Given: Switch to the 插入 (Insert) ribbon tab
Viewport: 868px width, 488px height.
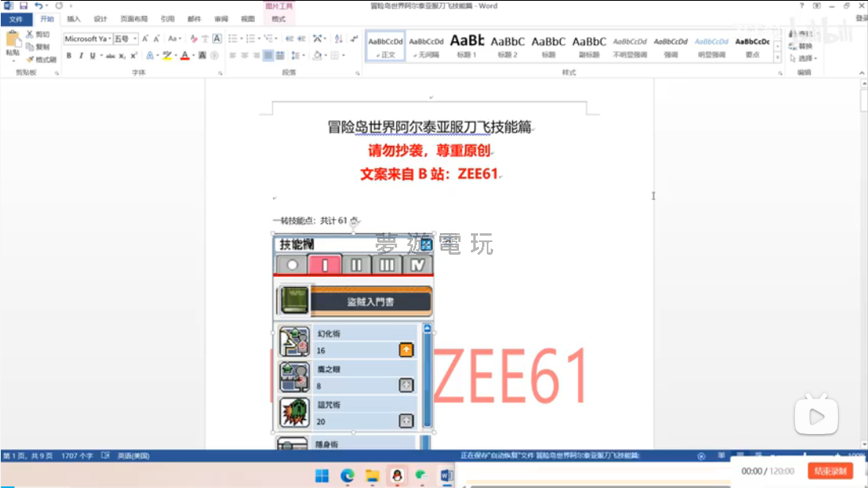Looking at the screenshot, I should (73, 19).
